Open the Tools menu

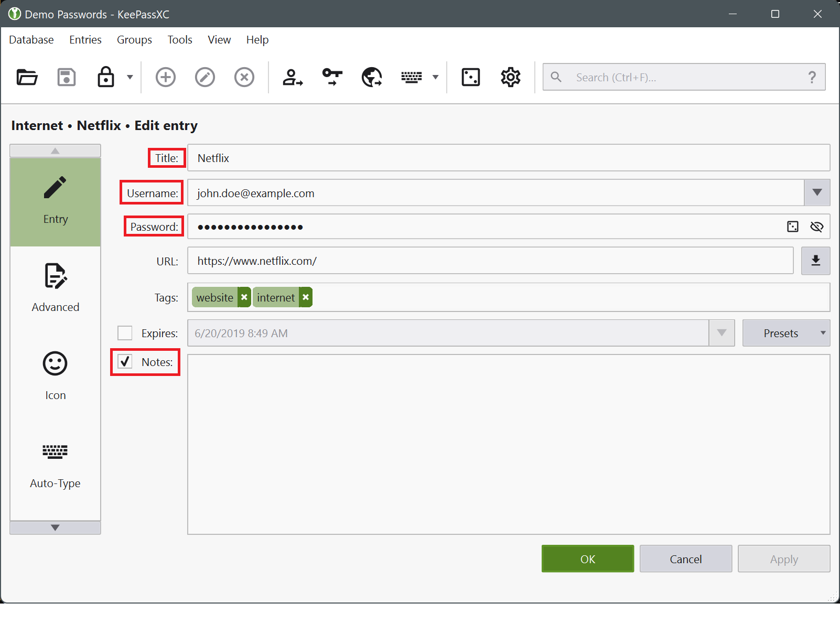(x=180, y=40)
